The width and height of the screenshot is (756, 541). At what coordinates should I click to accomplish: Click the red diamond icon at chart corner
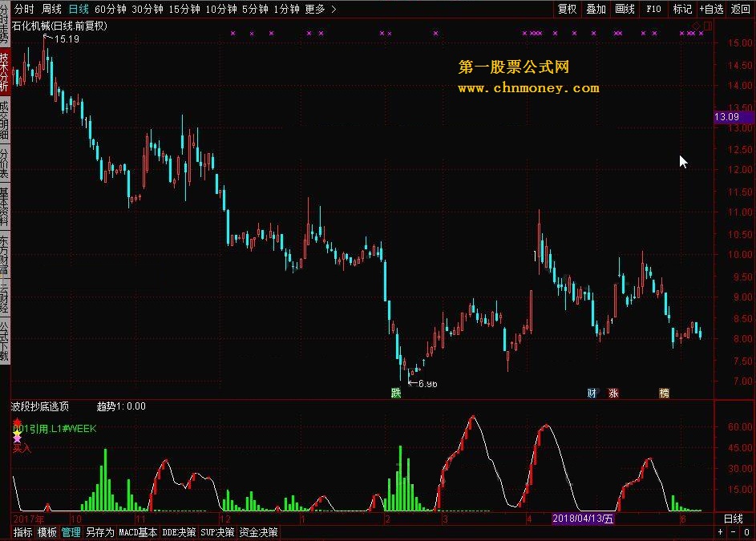pos(696,26)
